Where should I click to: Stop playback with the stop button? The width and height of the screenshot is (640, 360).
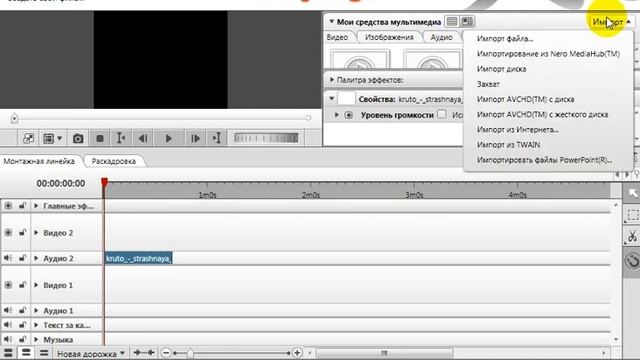100,138
